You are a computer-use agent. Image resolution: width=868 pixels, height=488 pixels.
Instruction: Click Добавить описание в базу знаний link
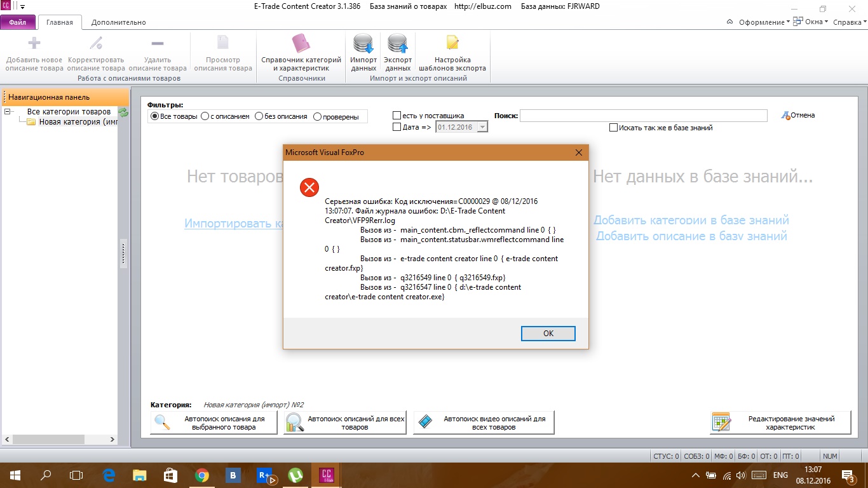click(691, 236)
